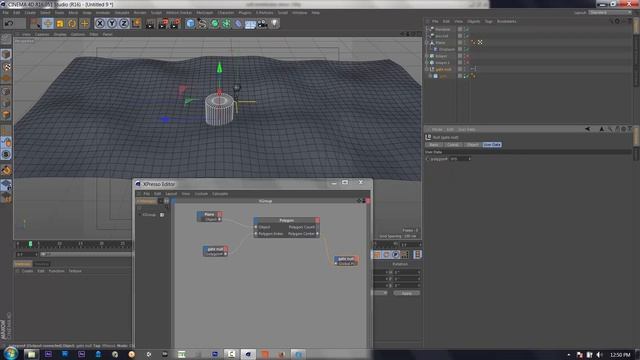Toggle the X axis lock
Viewport: 640px width, 360px height.
pyautogui.click(x=100, y=24)
